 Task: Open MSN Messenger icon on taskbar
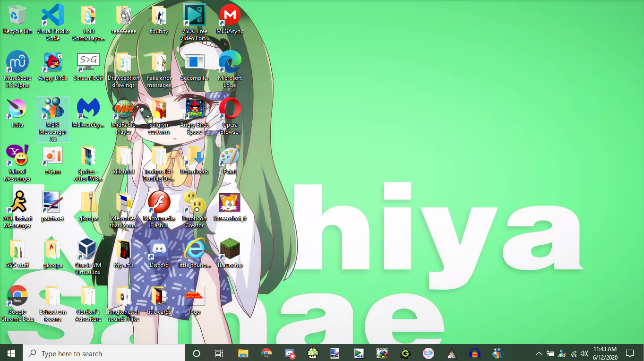pos(498,353)
